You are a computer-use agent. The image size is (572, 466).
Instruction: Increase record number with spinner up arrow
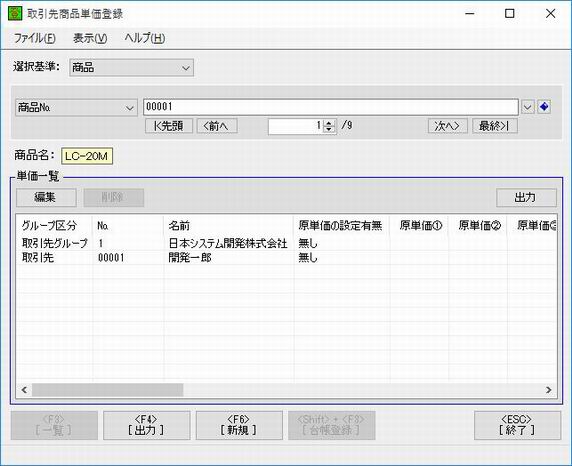pyautogui.click(x=329, y=123)
